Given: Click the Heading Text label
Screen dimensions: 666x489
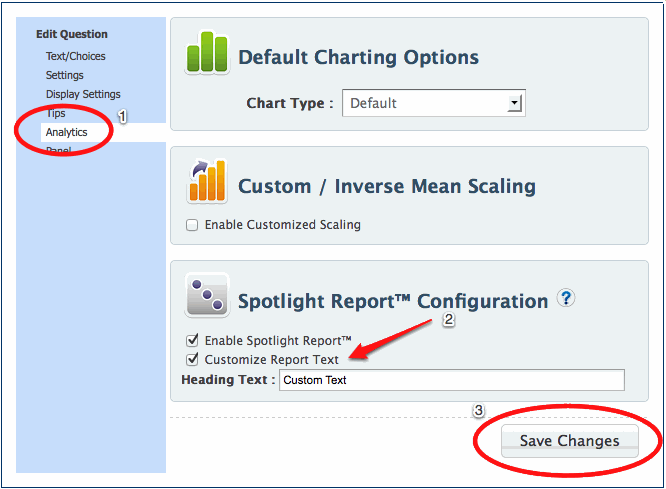Looking at the screenshot, I should pos(229,379).
